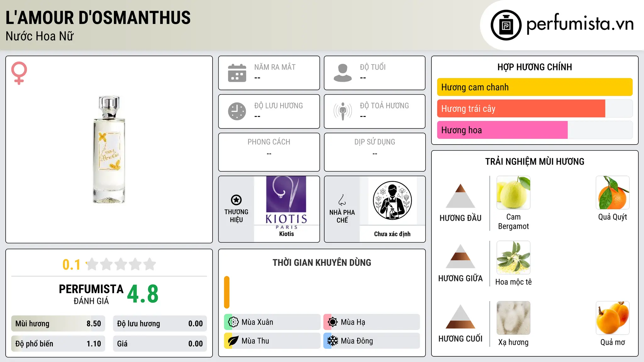
Task: Click the Hương hoa pink bar
Action: pyautogui.click(x=502, y=130)
